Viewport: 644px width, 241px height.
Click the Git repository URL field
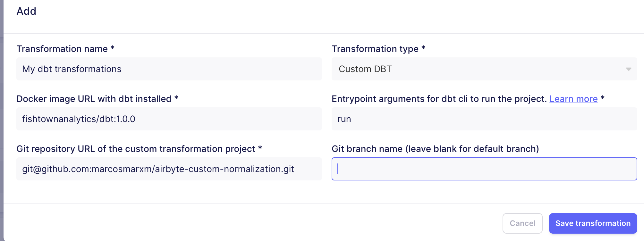(x=169, y=169)
